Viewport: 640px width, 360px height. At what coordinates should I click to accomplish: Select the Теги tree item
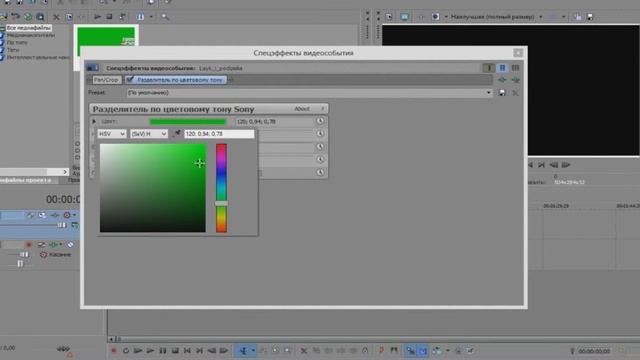[13, 50]
